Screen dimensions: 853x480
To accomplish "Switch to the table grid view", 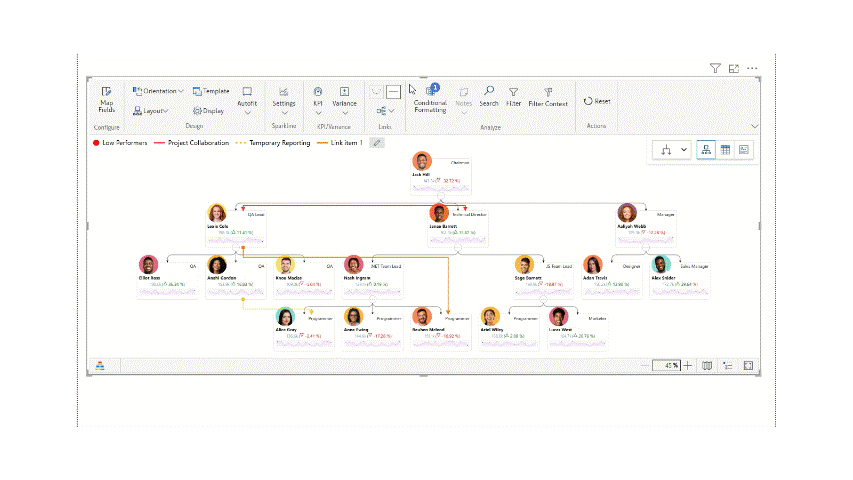I will 725,149.
